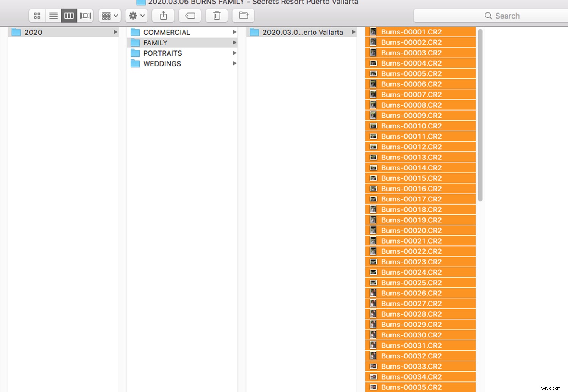
Task: Select the 2020 folder
Action: pyautogui.click(x=33, y=32)
